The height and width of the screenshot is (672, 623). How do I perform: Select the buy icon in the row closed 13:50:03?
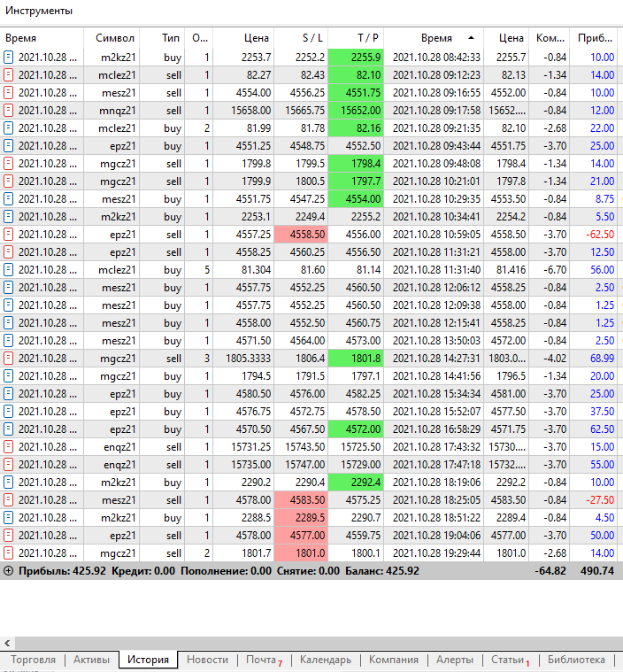point(8,341)
